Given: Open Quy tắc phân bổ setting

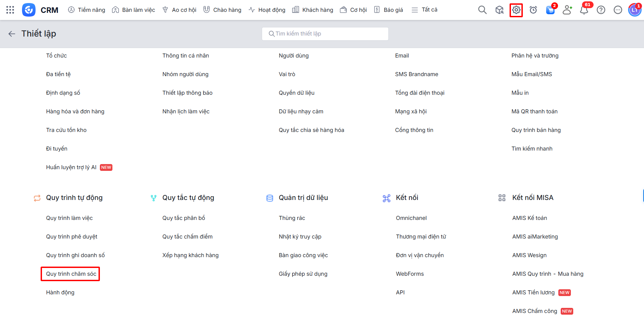Looking at the screenshot, I should coord(184,218).
